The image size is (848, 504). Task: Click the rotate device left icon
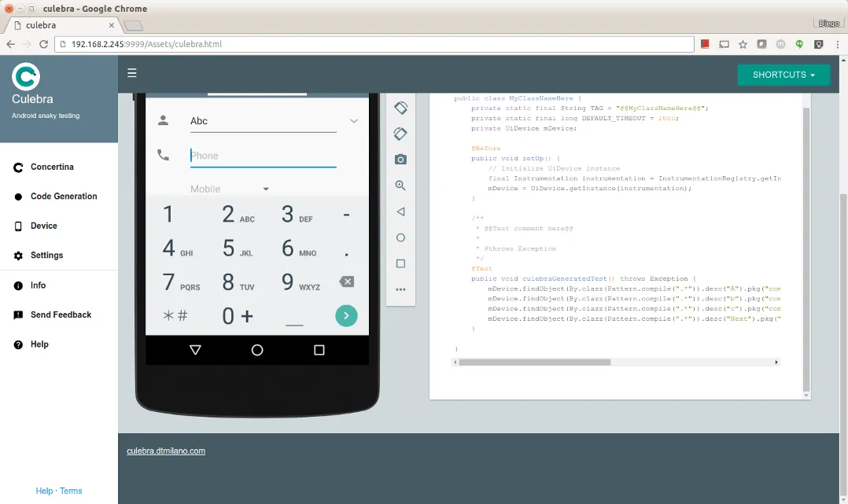point(400,108)
